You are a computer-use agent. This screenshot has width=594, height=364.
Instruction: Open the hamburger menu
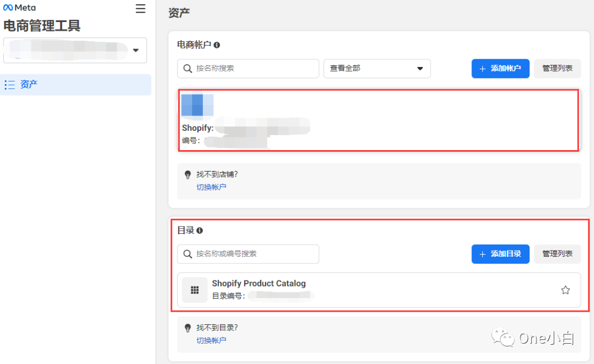140,9
